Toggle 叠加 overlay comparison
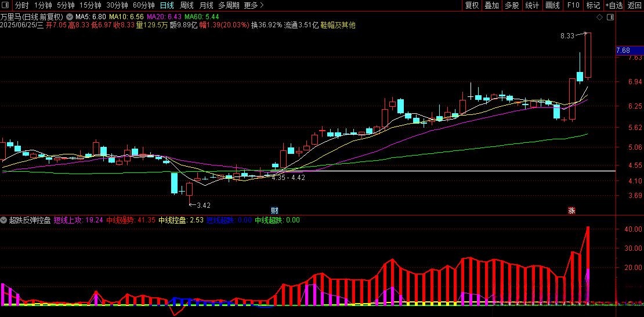644x317 pixels. pos(492,5)
